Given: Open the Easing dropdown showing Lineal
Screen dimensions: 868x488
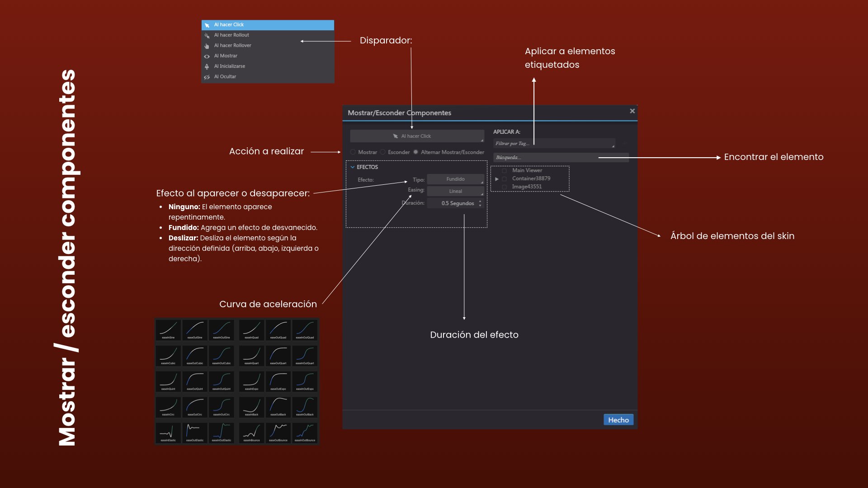Looking at the screenshot, I should point(455,192).
